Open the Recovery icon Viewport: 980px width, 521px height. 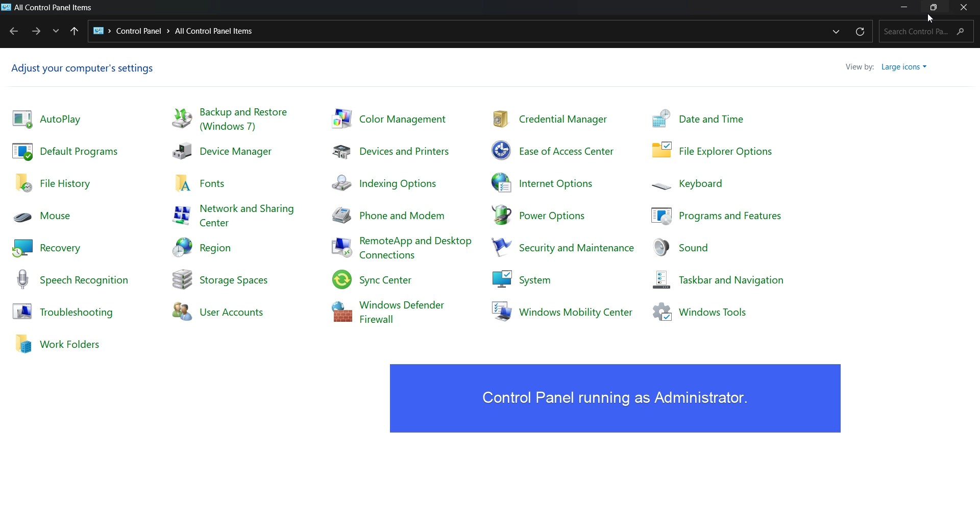pyautogui.click(x=22, y=248)
